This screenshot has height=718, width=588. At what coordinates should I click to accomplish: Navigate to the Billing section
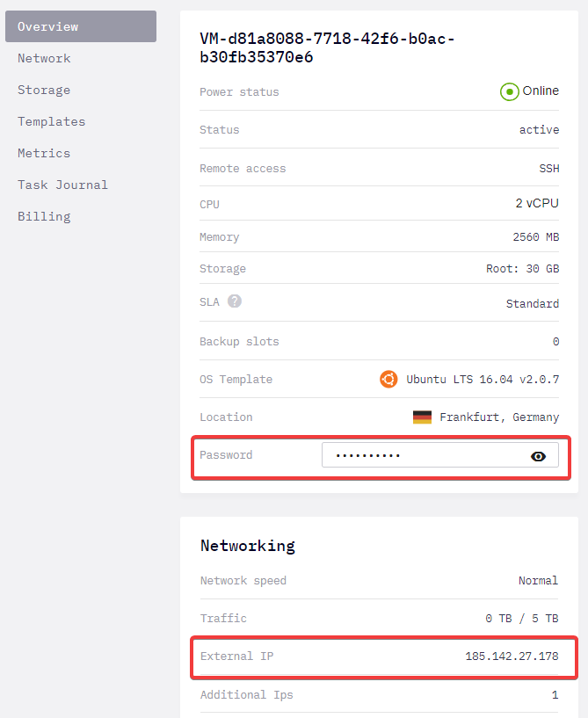[44, 216]
